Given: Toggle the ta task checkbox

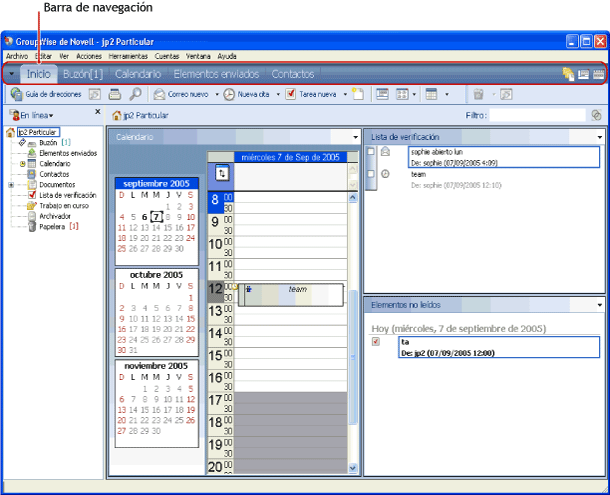Looking at the screenshot, I should [376, 342].
